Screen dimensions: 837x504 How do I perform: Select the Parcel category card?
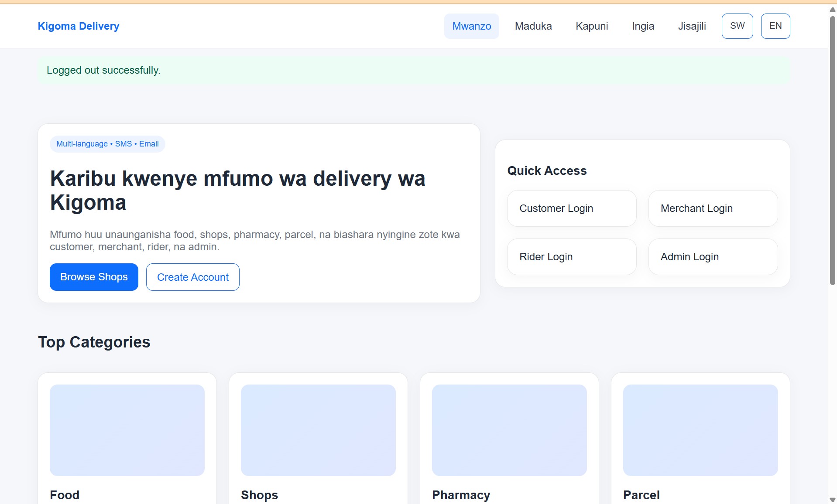click(x=700, y=430)
